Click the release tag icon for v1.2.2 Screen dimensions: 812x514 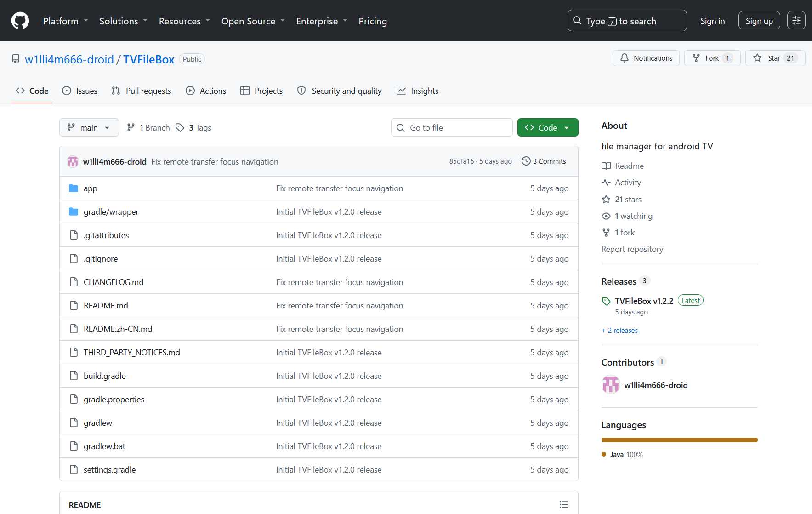(x=606, y=301)
